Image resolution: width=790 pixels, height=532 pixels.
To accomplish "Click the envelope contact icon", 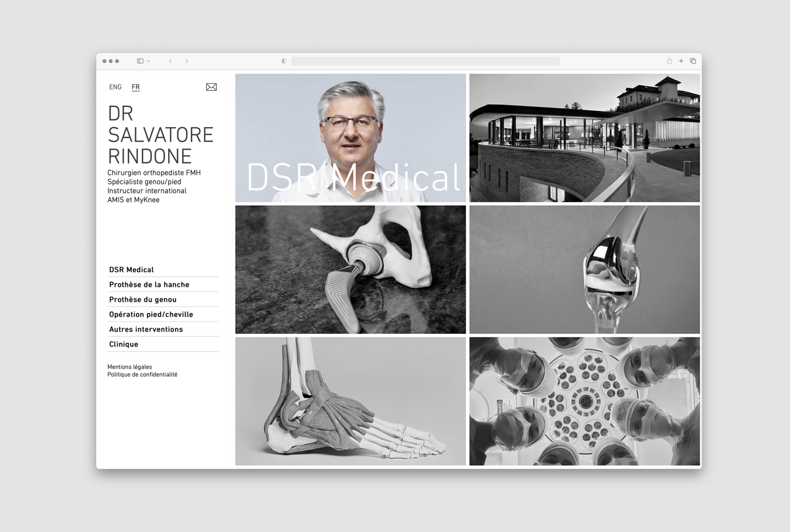I will tap(211, 87).
